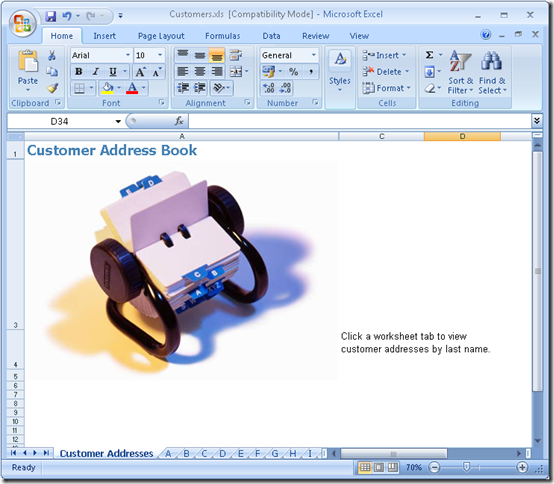Open Microsoft Excel Help
The image size is (554, 484).
pyautogui.click(x=486, y=35)
